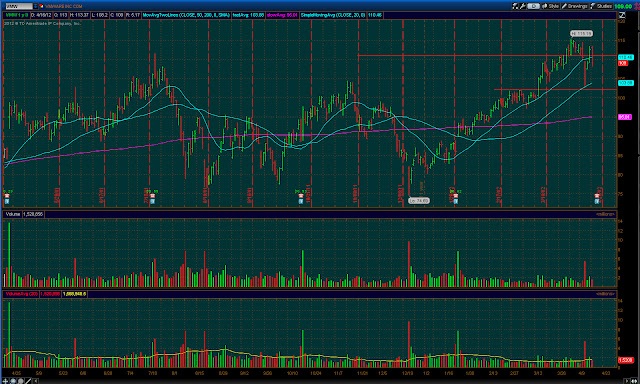The height and width of the screenshot is (384, 640).
Task: Open the Drawings menu
Action: (575, 6)
